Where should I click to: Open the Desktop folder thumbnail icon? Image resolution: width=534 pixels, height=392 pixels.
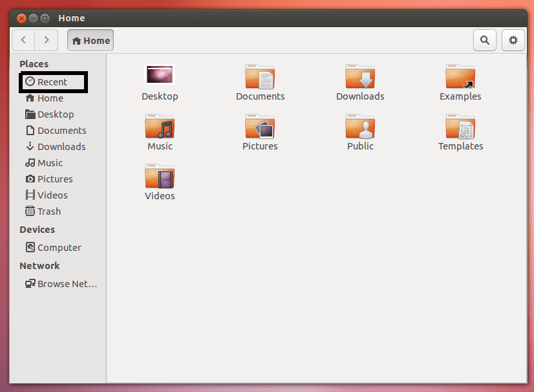click(160, 74)
